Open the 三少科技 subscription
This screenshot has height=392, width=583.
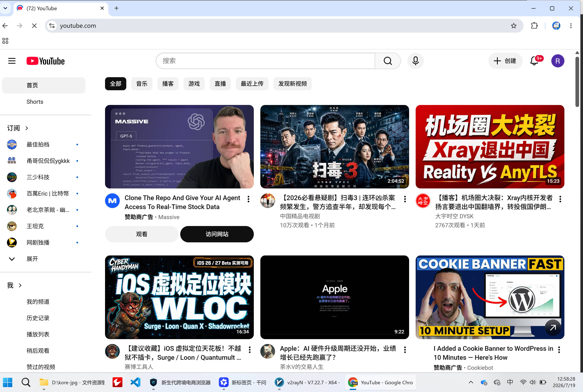coord(44,177)
